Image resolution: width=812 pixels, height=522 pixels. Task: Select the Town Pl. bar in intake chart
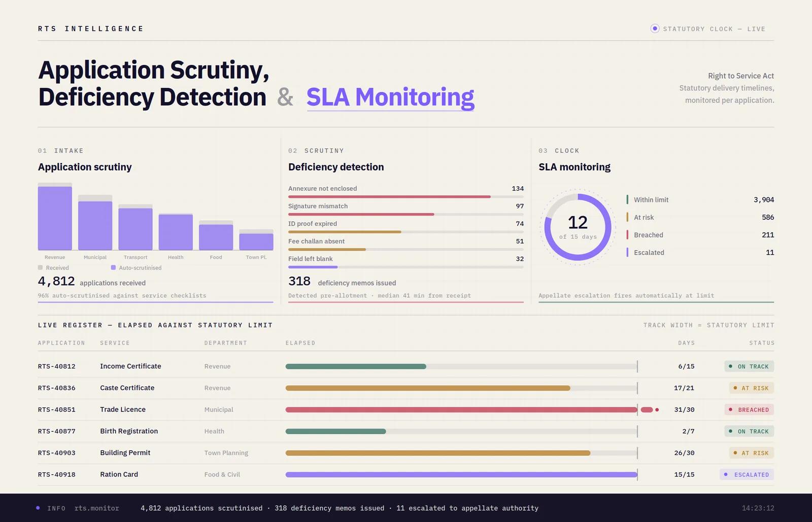[x=256, y=240]
